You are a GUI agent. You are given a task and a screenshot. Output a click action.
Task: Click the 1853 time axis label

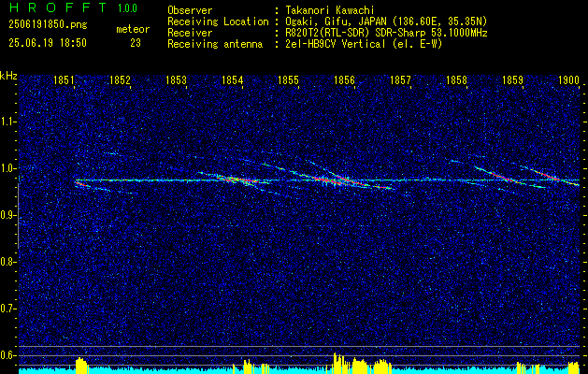pos(177,80)
